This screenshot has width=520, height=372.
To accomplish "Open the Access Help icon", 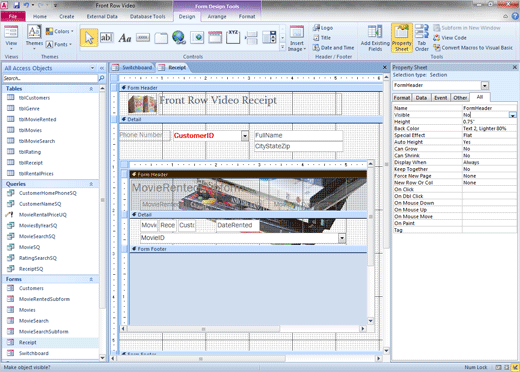I will pyautogui.click(x=515, y=16).
